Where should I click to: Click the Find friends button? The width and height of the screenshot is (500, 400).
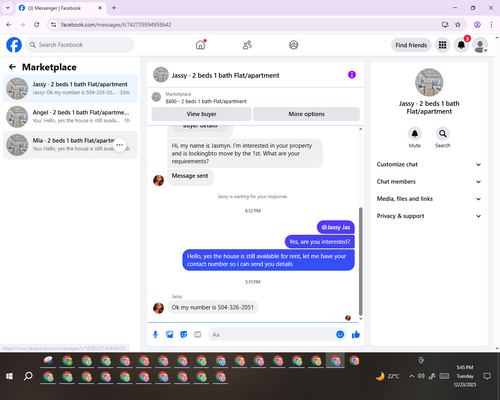pos(411,45)
